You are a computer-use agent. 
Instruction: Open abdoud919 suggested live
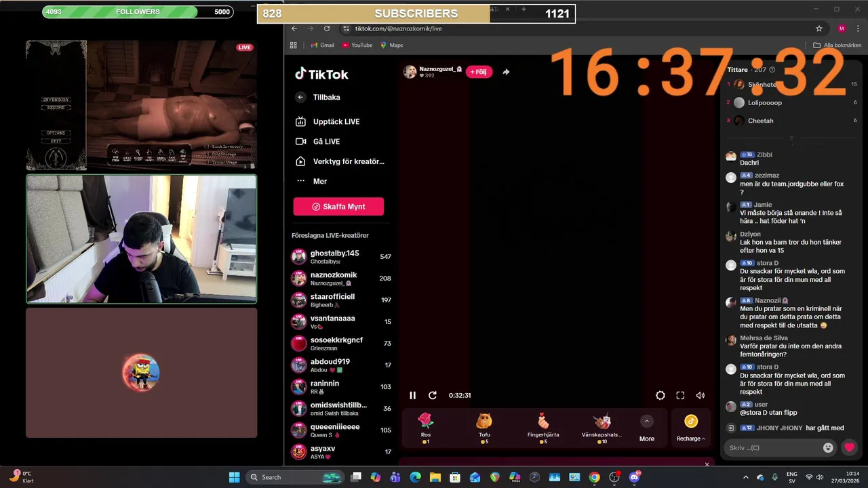click(x=341, y=365)
